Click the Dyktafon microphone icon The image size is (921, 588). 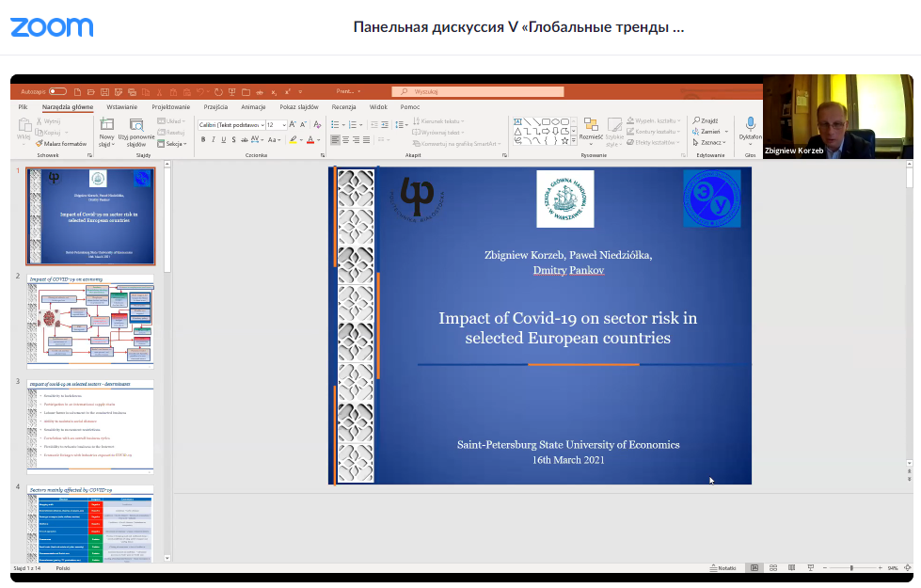[750, 123]
